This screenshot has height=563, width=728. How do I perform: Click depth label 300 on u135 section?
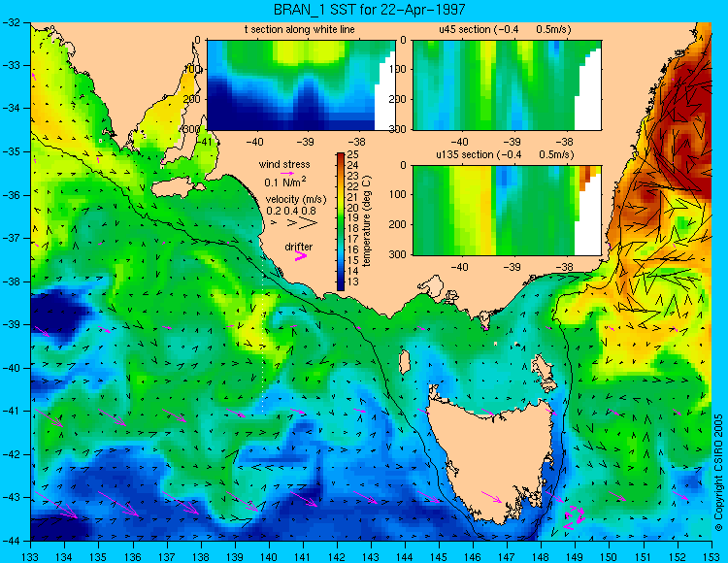(398, 254)
